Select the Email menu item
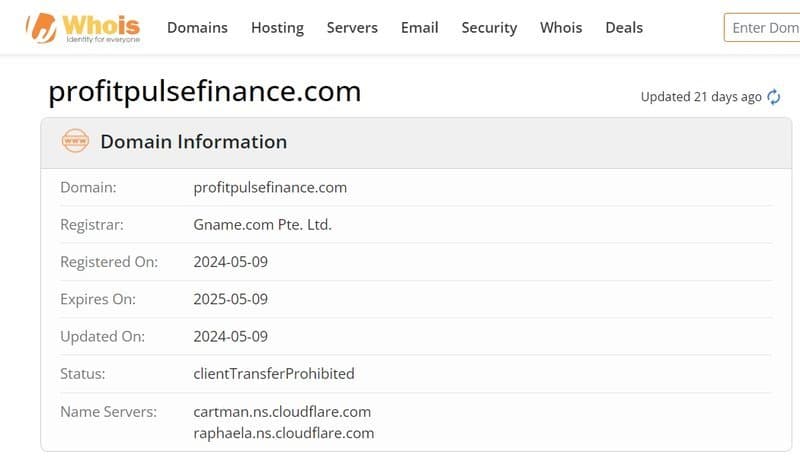This screenshot has height=464, width=800. (x=420, y=28)
